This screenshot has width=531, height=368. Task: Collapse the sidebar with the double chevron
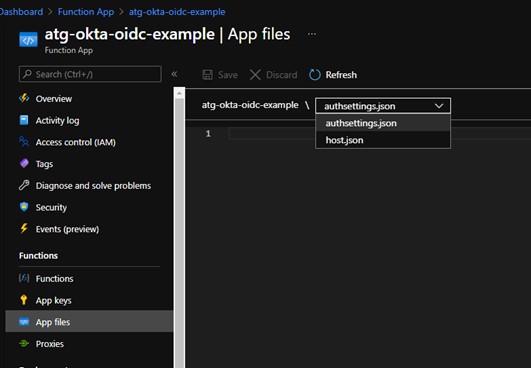tap(174, 74)
